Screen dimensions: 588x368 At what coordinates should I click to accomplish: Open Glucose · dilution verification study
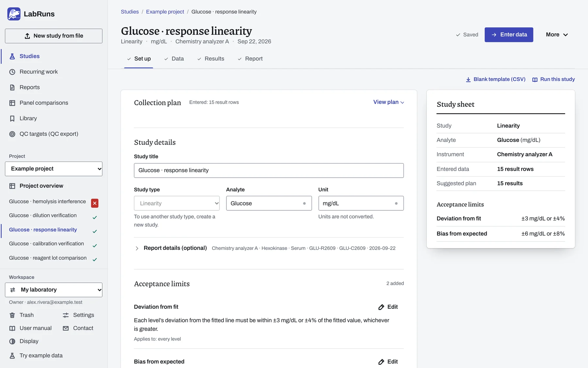[x=43, y=216]
